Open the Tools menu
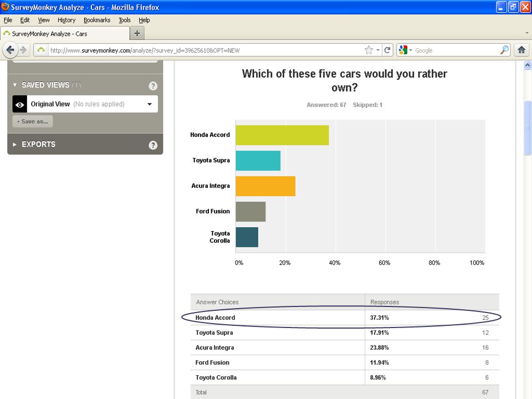This screenshot has height=399, width=532. (125, 20)
